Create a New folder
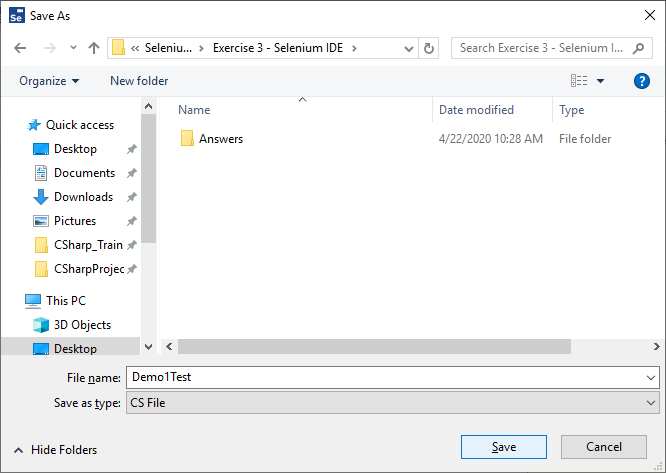Screen dimensions: 666x473 [x=139, y=81]
